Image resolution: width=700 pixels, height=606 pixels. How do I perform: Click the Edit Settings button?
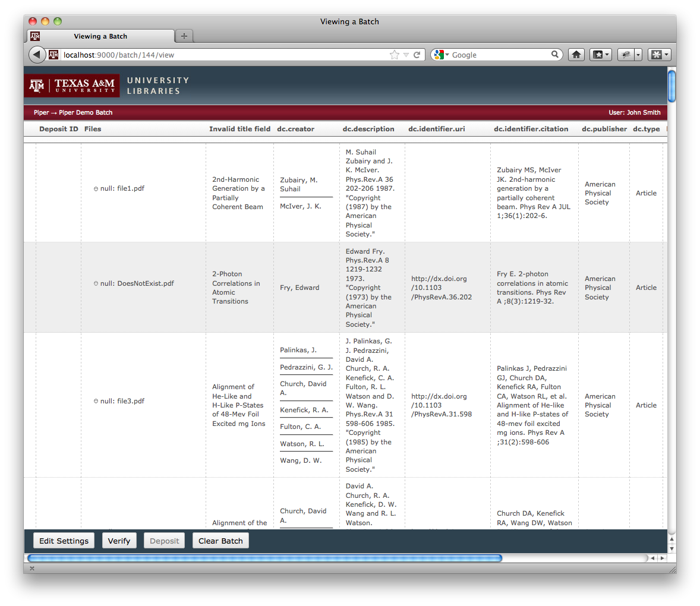coord(64,541)
